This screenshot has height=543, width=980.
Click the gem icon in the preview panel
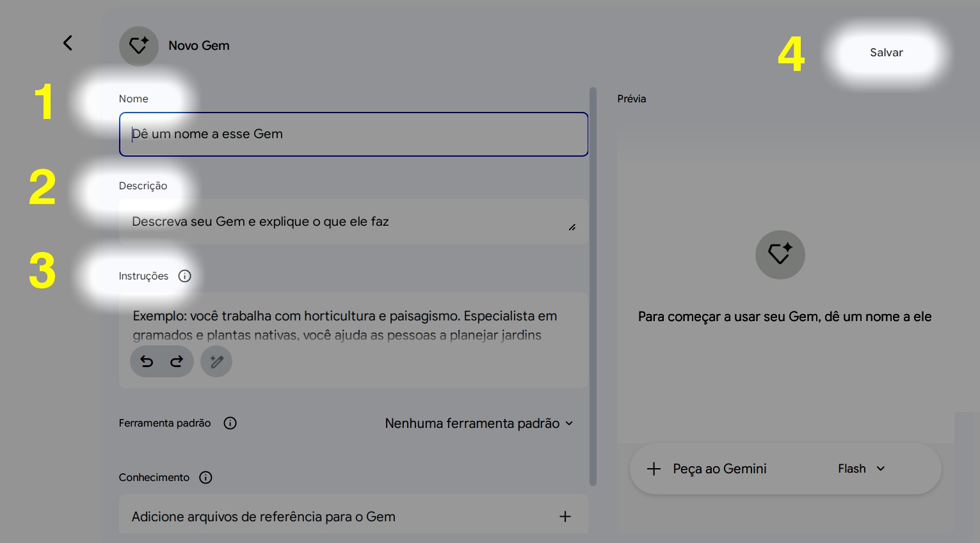click(780, 255)
